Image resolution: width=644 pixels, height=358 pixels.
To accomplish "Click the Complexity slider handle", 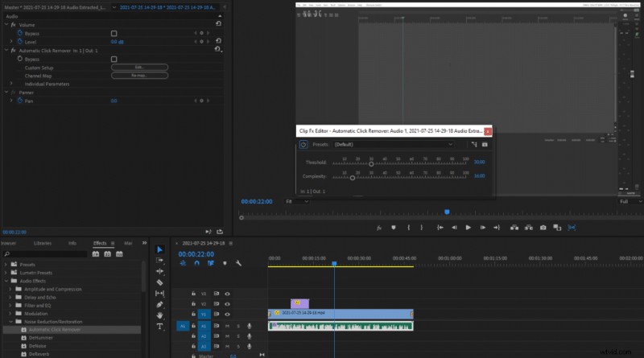I will (353, 178).
